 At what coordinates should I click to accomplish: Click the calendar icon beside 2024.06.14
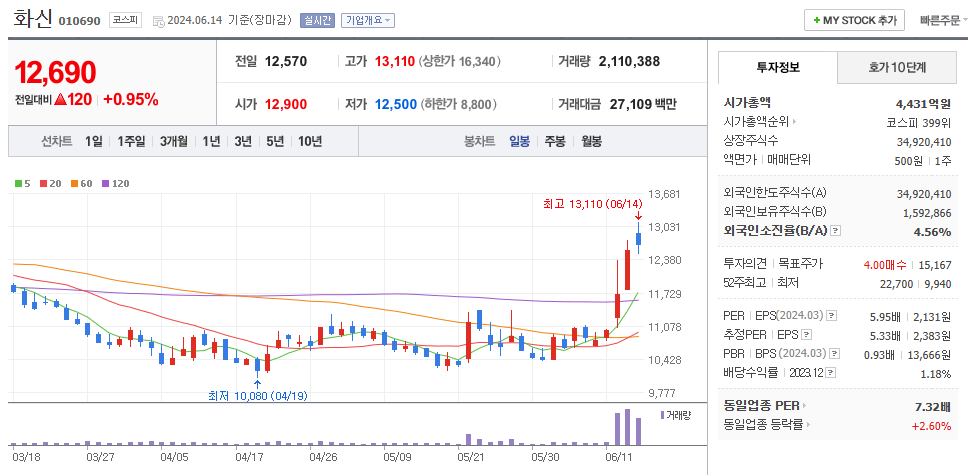tap(158, 21)
